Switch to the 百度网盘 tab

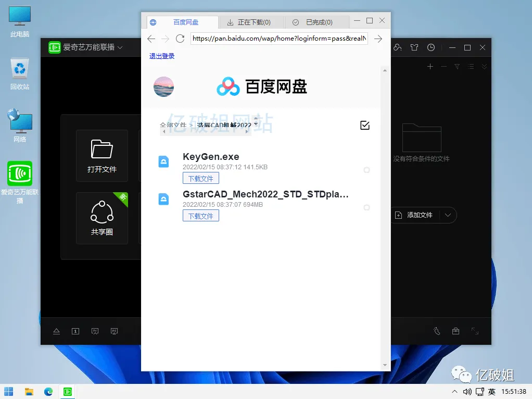click(x=183, y=22)
